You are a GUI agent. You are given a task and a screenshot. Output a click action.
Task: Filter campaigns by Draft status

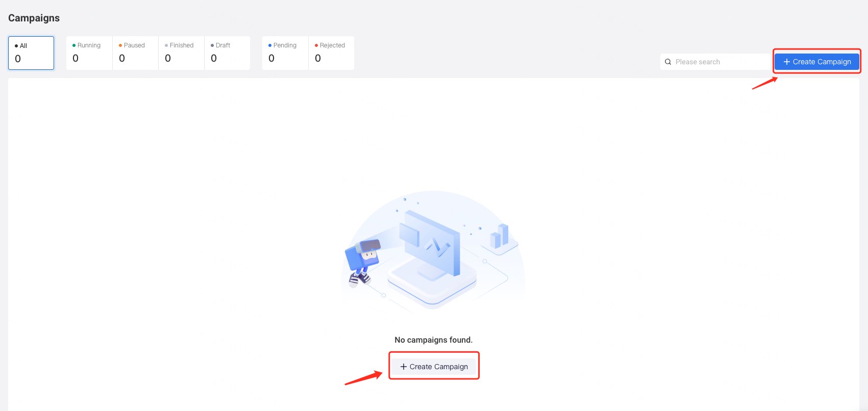click(x=227, y=53)
